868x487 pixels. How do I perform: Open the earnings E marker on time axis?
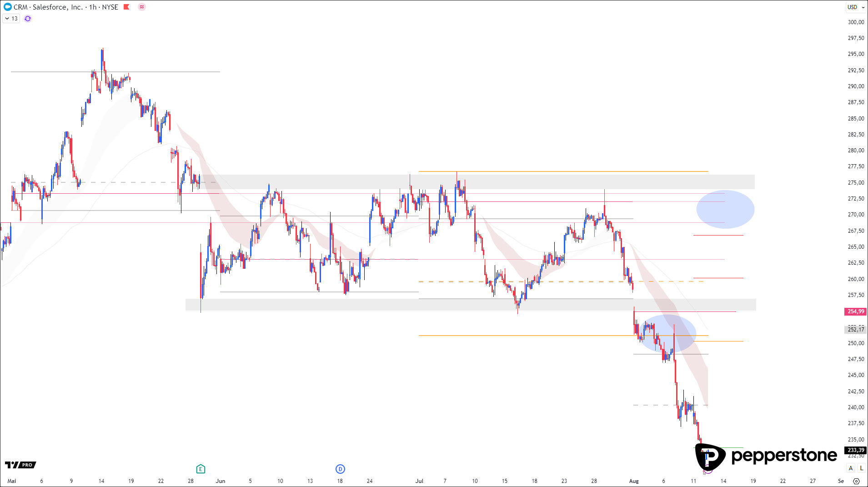pyautogui.click(x=201, y=469)
